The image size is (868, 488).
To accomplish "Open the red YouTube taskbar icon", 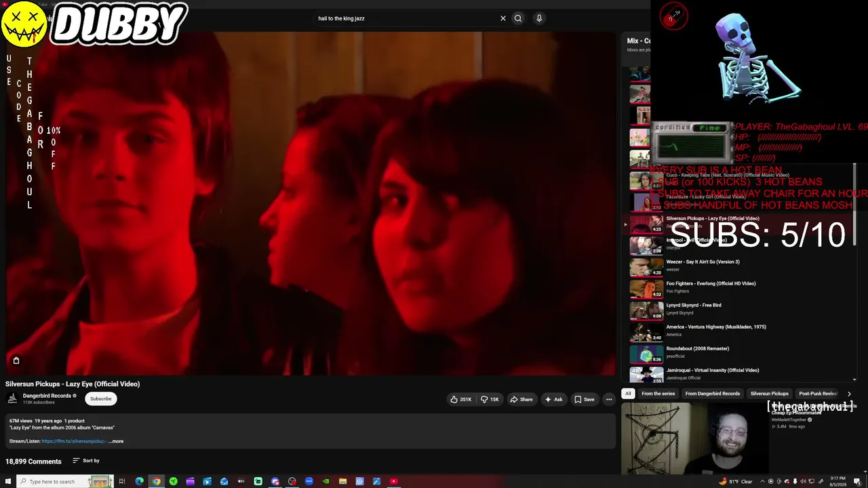I will [393, 482].
